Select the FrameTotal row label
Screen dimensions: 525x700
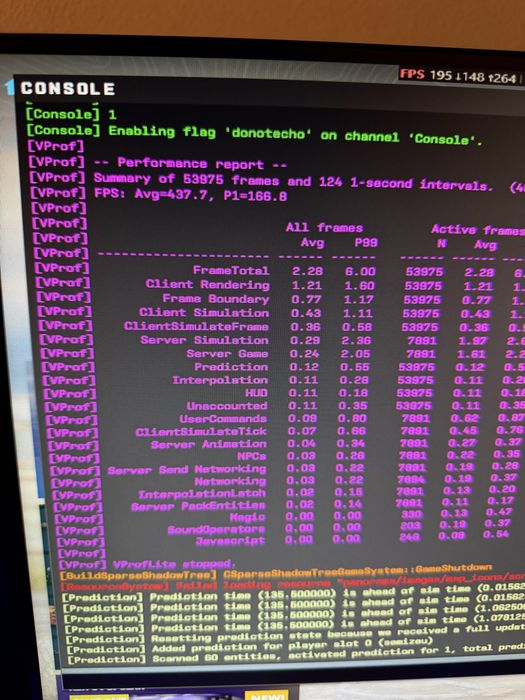click(x=231, y=271)
